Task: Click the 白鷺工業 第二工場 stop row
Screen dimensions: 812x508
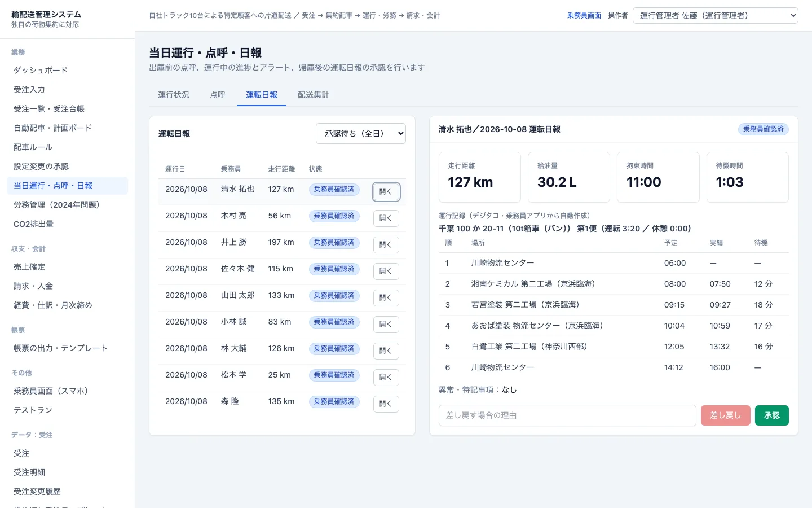Action: (614, 347)
